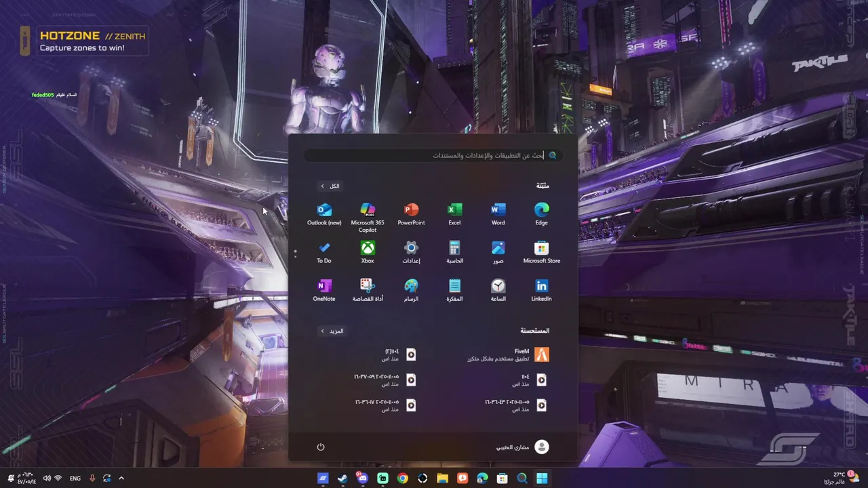Open Edge from the taskbar
This screenshot has width=868, height=488.
pyautogui.click(x=482, y=478)
